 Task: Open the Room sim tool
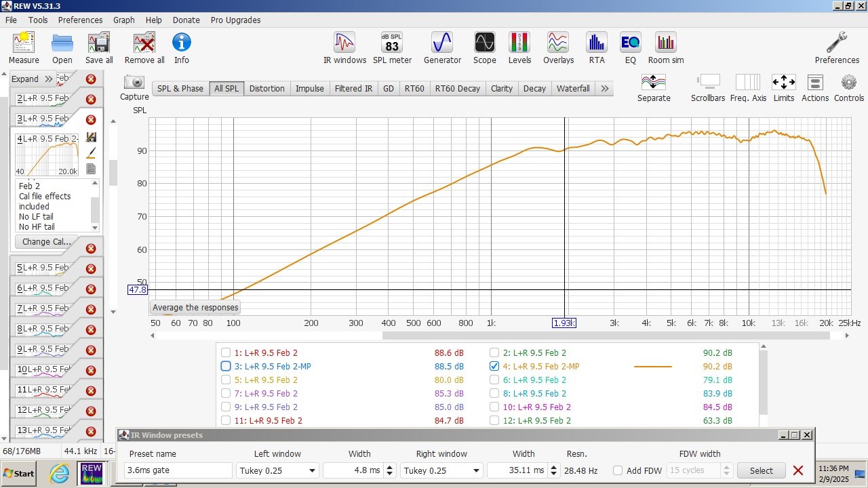coord(666,43)
